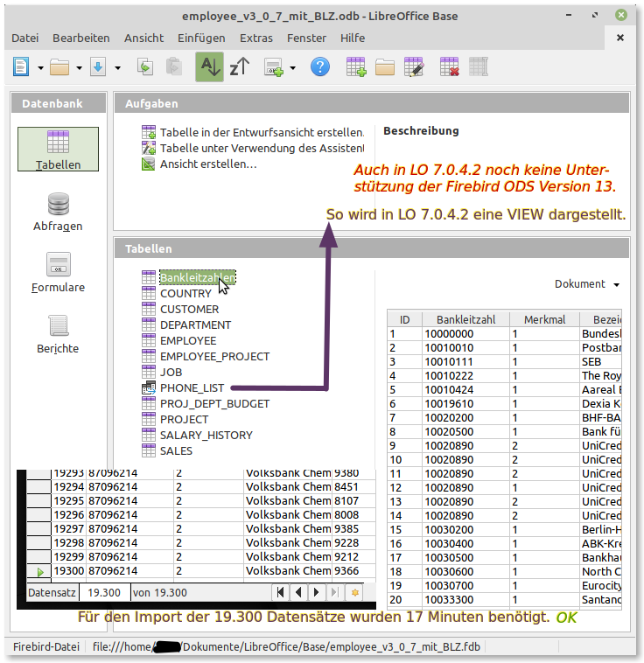Select Abfragen in the Datenbank pane

point(58,212)
